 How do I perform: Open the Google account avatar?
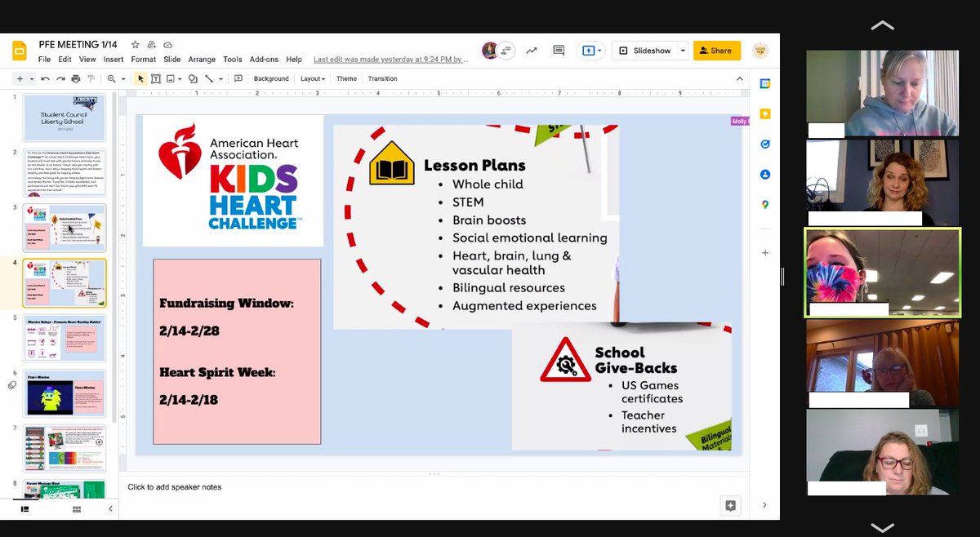pyautogui.click(x=759, y=51)
